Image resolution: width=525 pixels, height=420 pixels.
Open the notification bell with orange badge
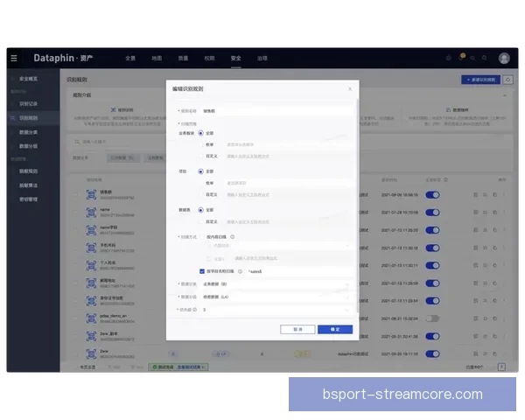pyautogui.click(x=463, y=58)
